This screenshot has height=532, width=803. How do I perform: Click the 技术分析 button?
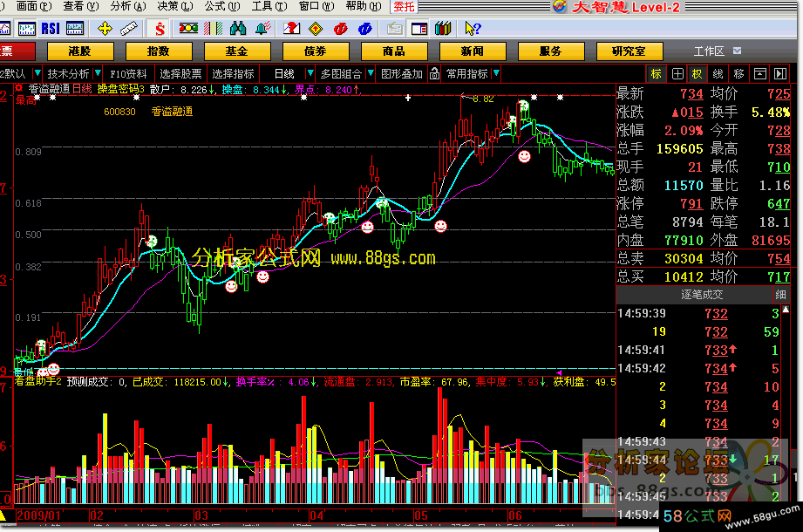pyautogui.click(x=68, y=74)
